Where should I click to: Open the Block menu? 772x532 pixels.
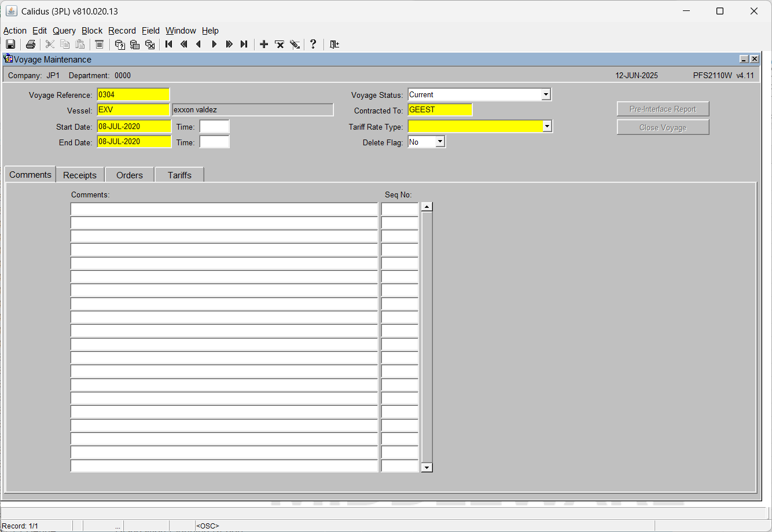[92, 31]
